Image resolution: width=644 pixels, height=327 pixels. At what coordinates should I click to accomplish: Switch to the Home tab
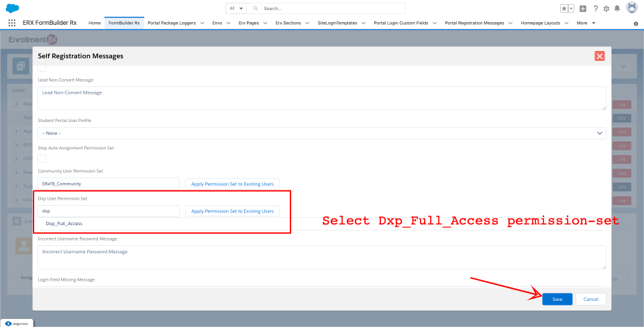95,23
